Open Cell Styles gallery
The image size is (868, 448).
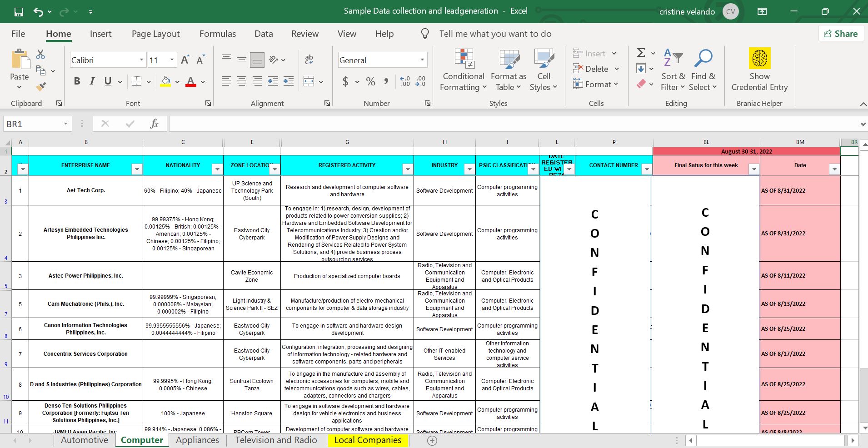(544, 70)
